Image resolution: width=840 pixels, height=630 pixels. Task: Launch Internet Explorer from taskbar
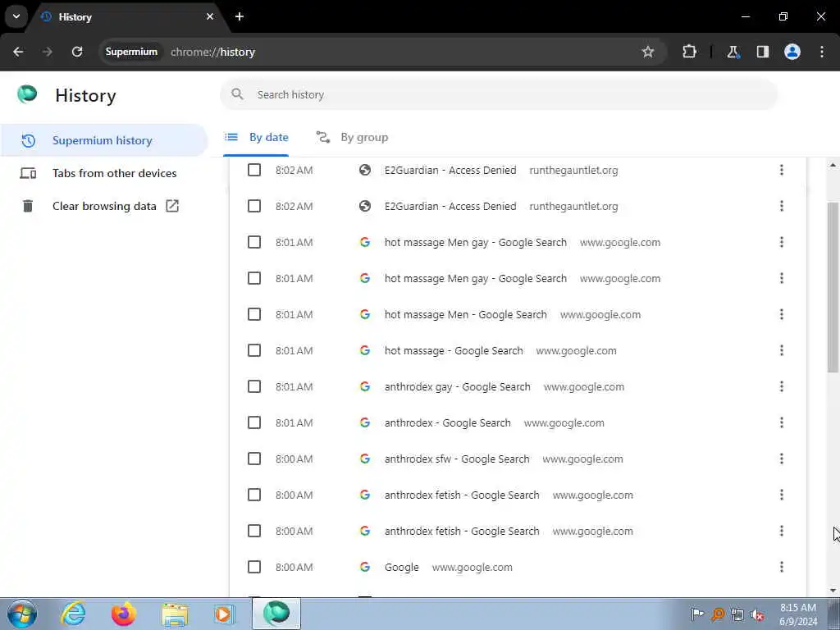(73, 614)
